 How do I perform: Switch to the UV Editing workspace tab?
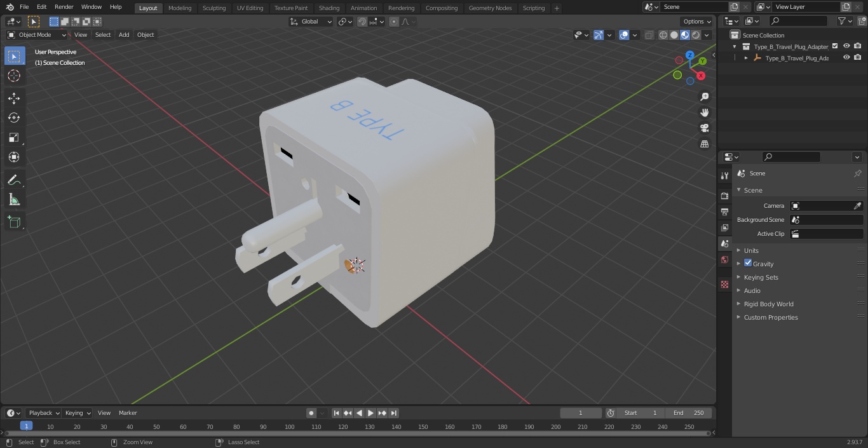coord(250,8)
